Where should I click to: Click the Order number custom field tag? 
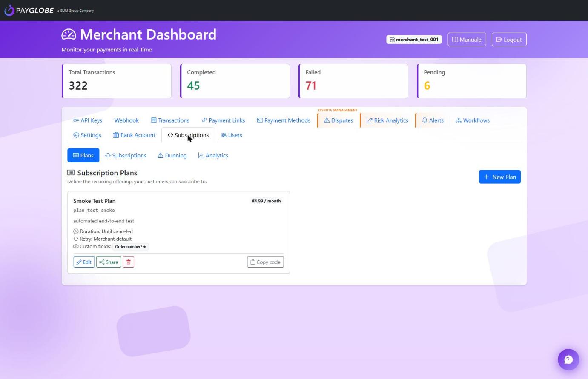coord(131,247)
